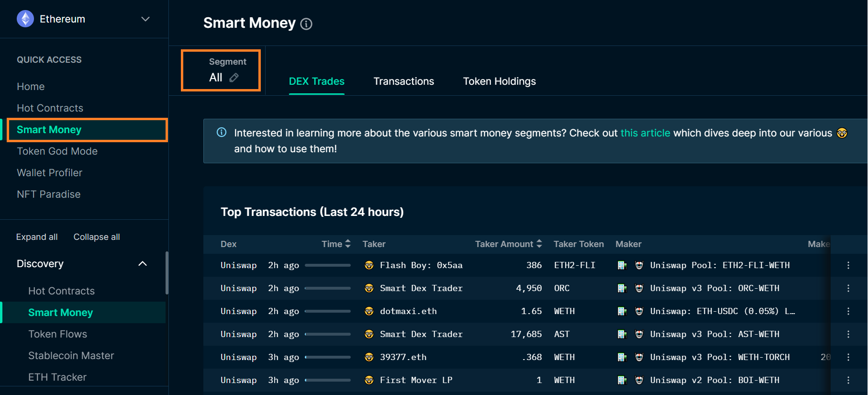This screenshot has width=868, height=395.
Task: Click the Maker column header
Action: [628, 244]
